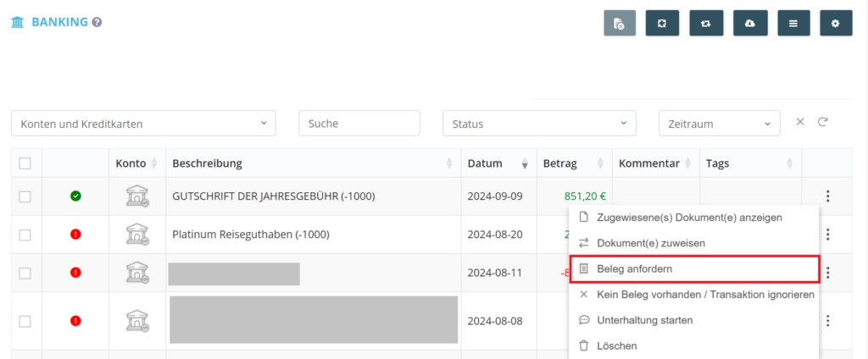The height and width of the screenshot is (359, 868).
Task: Reset filters with the reload arrow icon
Action: coord(822,122)
